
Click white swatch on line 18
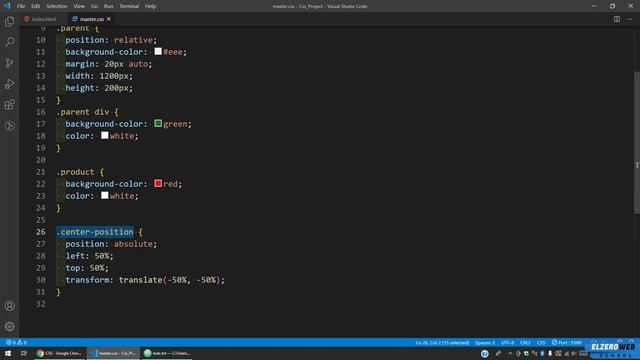pyautogui.click(x=104, y=135)
